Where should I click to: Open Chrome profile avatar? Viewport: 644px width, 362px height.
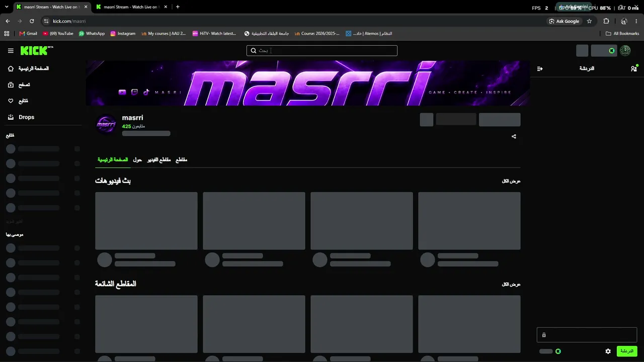[624, 21]
